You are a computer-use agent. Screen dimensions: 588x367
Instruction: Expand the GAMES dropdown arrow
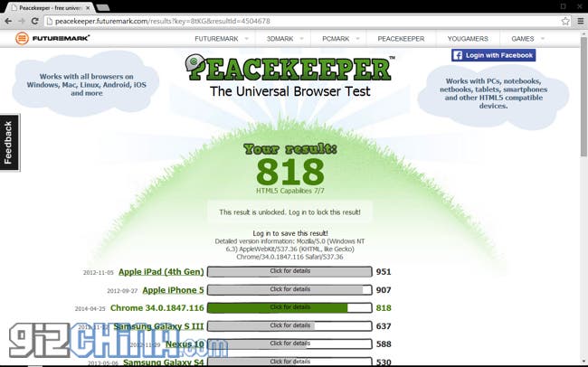(x=542, y=39)
